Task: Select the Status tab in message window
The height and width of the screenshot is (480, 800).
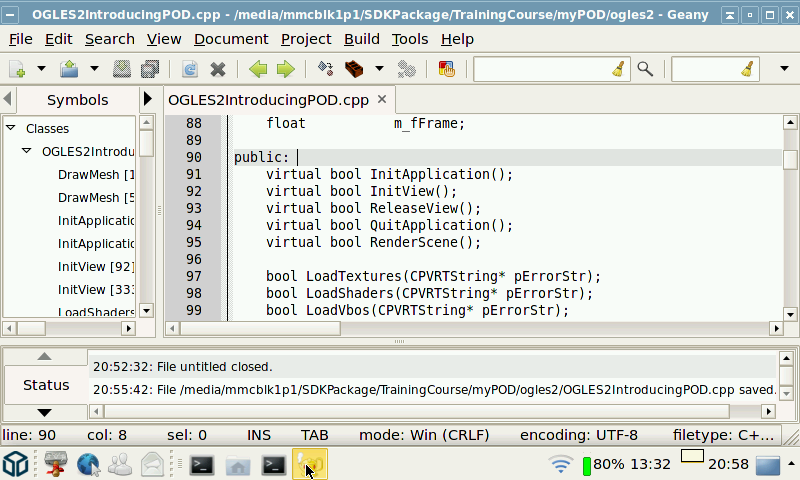Action: (x=46, y=385)
